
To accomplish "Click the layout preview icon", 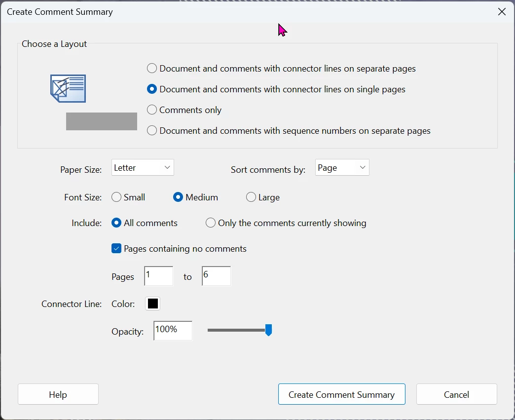I will coord(68,88).
